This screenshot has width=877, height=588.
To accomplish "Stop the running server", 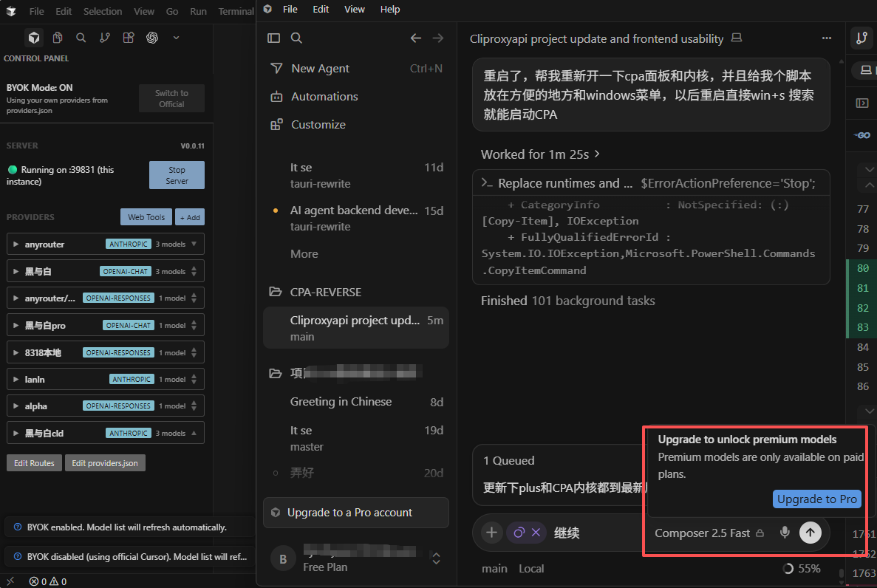I will tap(177, 175).
